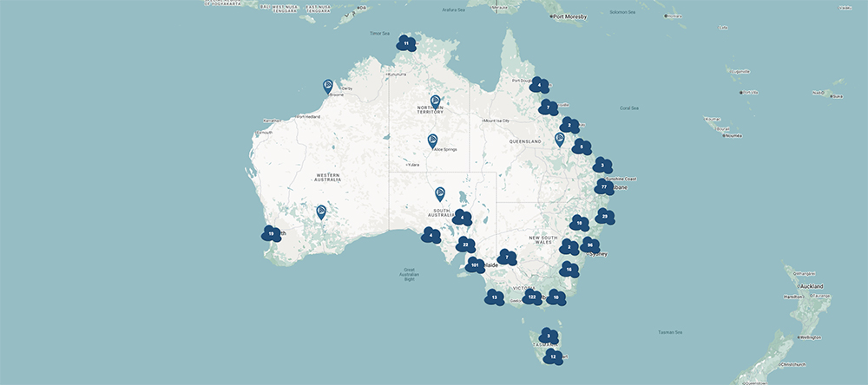
Task: Expand the 19 cluster at Perth
Action: [x=271, y=234]
